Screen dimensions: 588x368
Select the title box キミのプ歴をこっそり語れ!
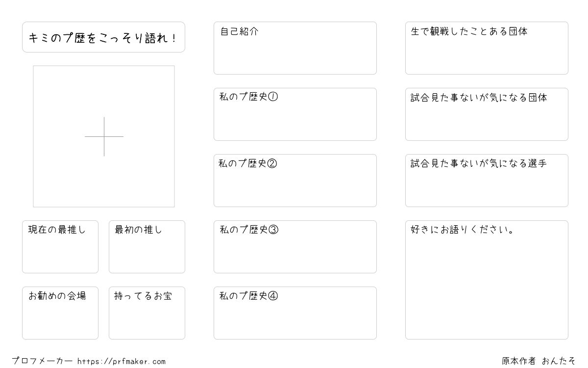[x=103, y=37]
